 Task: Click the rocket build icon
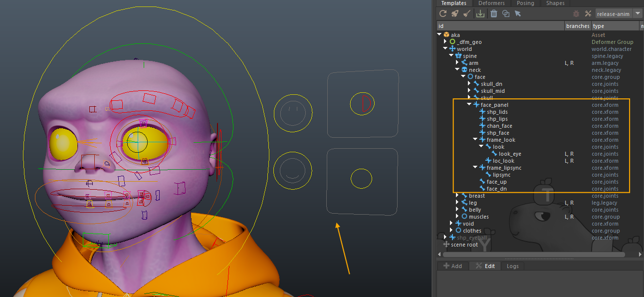click(x=454, y=13)
